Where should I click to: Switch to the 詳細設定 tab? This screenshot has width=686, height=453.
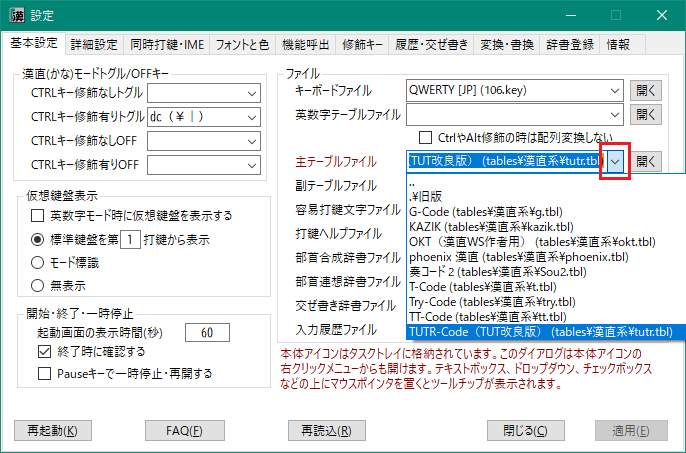(94, 45)
